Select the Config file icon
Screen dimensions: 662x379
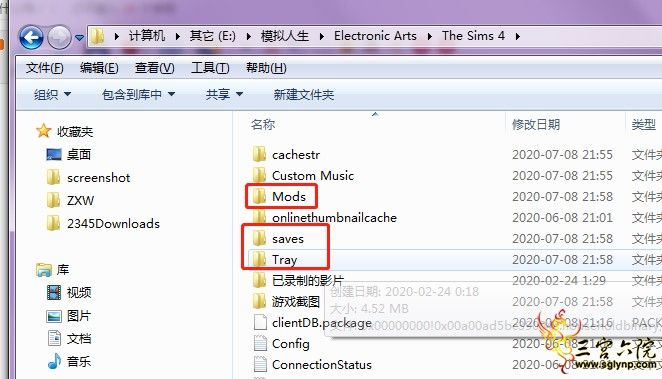click(260, 344)
